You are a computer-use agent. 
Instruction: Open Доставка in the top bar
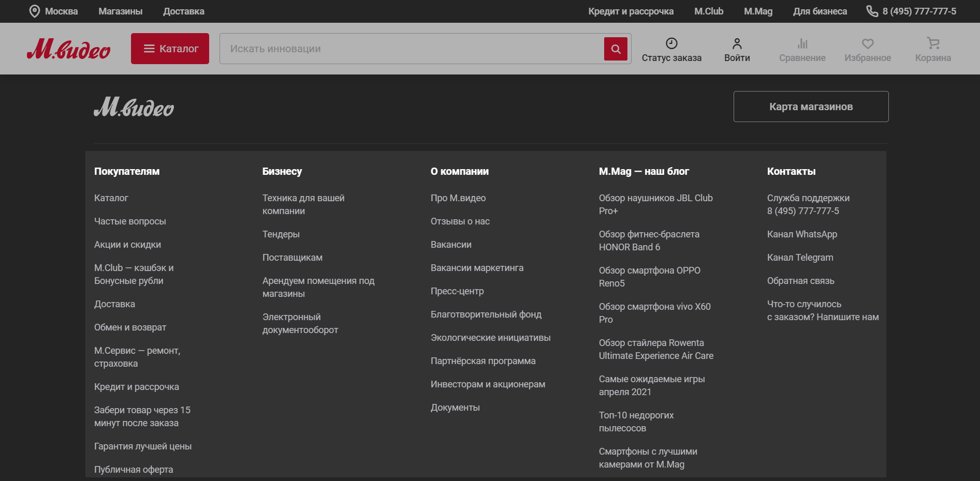(184, 11)
